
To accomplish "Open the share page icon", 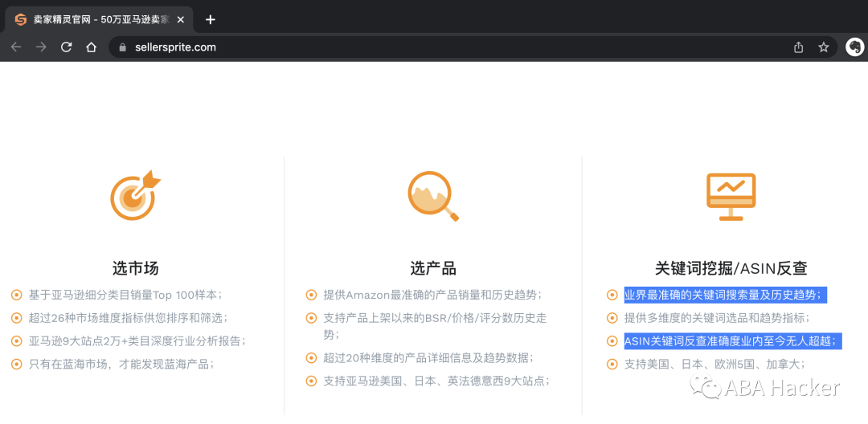I will coord(798,47).
